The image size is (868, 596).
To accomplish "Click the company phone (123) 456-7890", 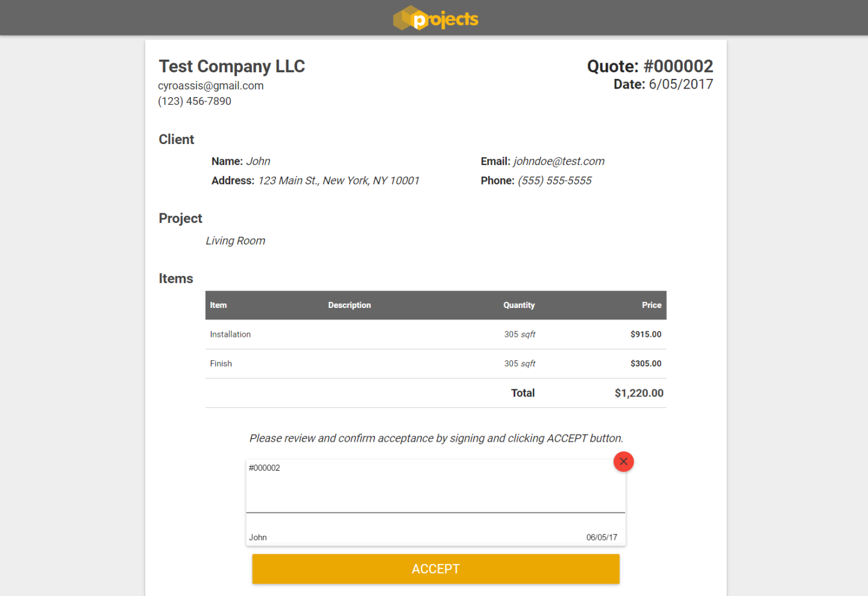I will tap(195, 101).
